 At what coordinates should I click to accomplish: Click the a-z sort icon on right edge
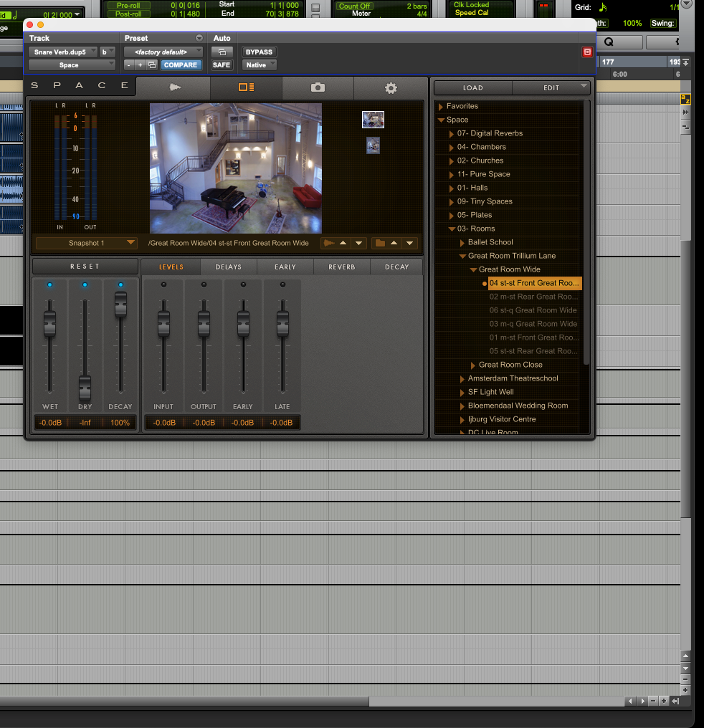coord(685,99)
